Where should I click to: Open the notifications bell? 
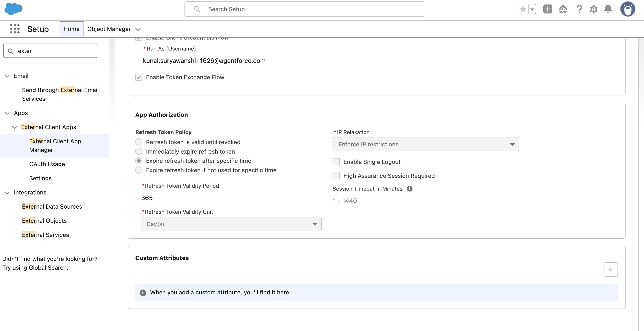tap(608, 9)
